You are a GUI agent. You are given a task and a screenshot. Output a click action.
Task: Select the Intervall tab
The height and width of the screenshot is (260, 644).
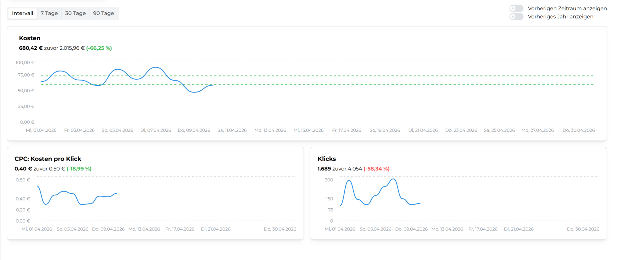click(x=23, y=13)
